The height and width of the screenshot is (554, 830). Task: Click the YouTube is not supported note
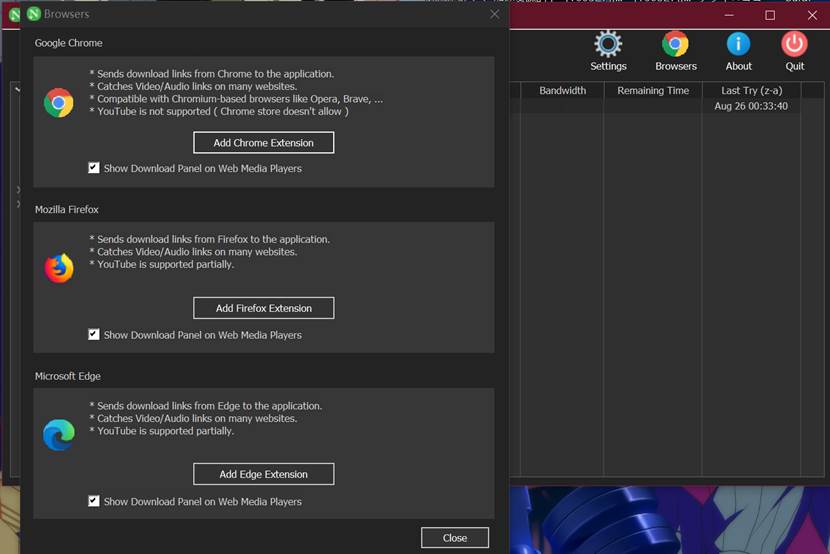click(x=219, y=111)
